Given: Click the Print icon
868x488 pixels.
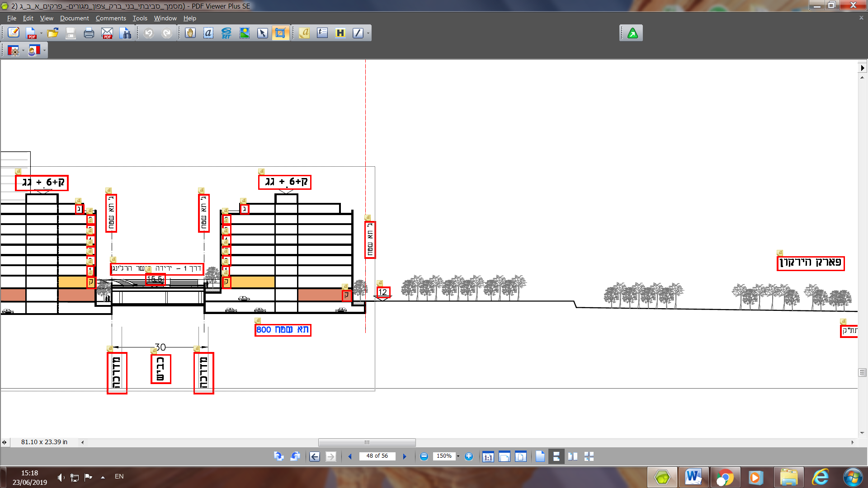Looking at the screenshot, I should coord(89,33).
